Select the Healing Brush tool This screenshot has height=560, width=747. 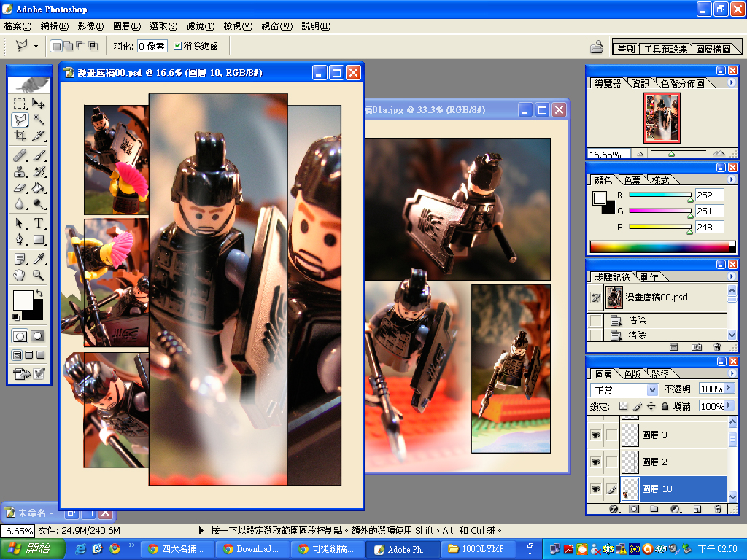(20, 155)
